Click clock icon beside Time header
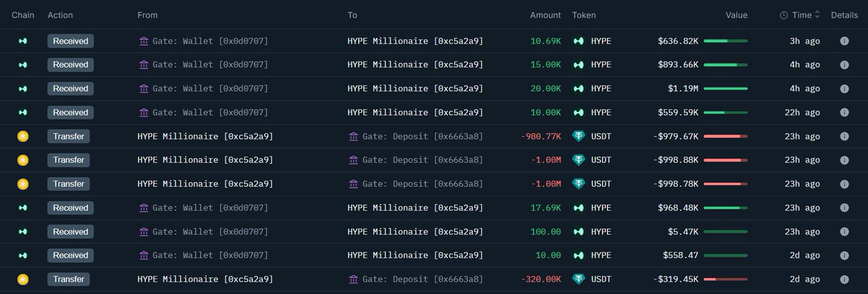Viewport: 868px width, 294px height. [784, 15]
